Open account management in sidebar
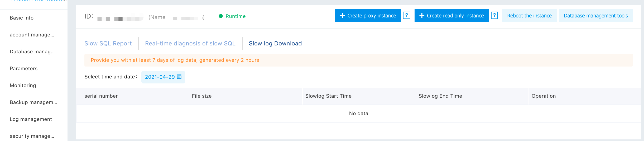Image resolution: width=644 pixels, height=141 pixels. click(32, 35)
